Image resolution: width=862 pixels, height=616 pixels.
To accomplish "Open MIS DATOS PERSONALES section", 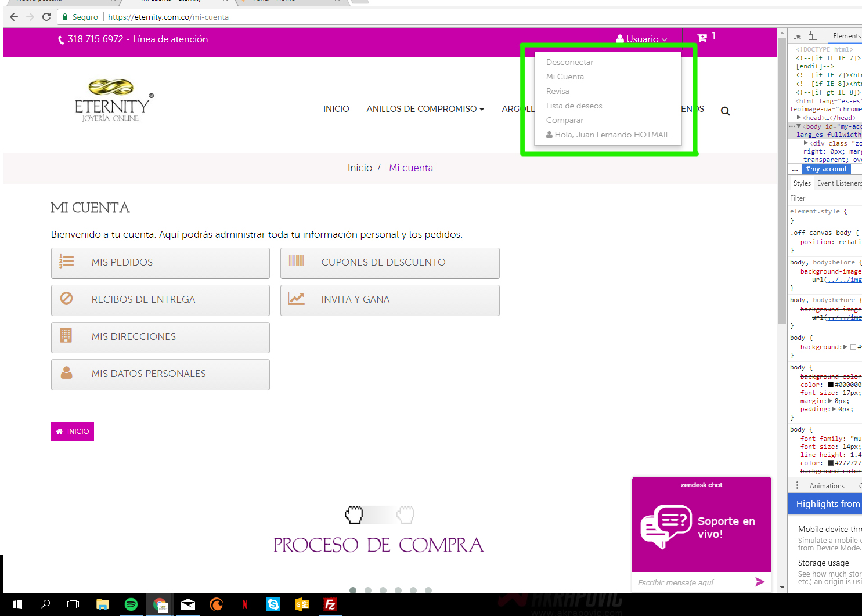I will pyautogui.click(x=160, y=374).
